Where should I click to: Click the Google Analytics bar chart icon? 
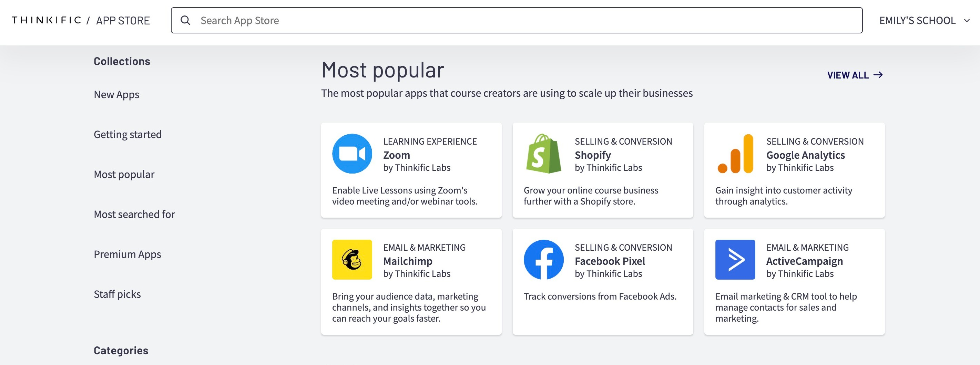point(735,154)
